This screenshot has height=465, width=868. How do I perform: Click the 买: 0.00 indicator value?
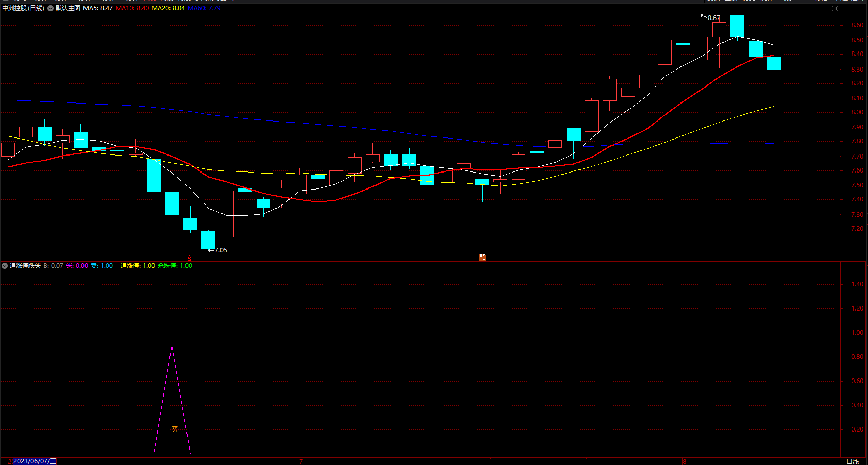[77, 266]
